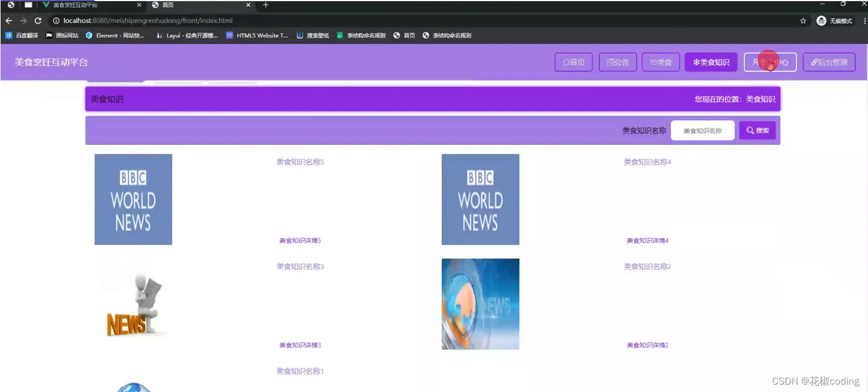Click the 美食知识详情4 text

pos(647,241)
